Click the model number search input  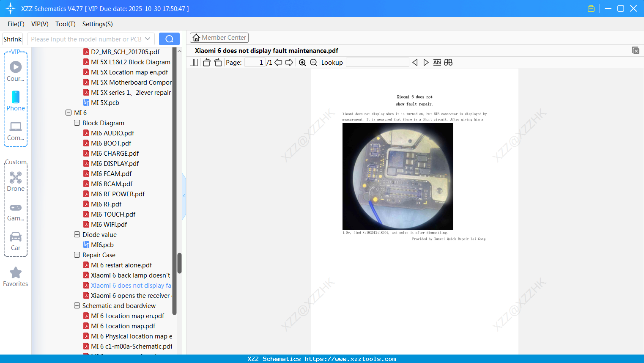86,39
